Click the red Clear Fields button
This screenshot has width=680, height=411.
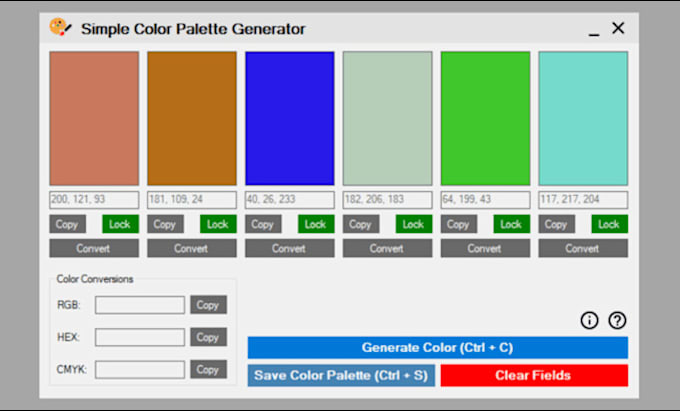(x=533, y=375)
